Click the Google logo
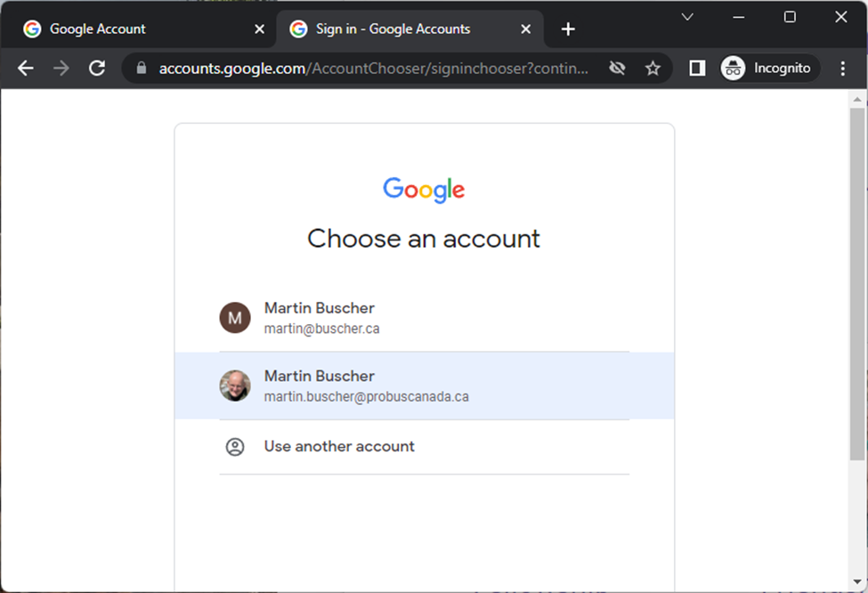This screenshot has height=593, width=868. point(424,190)
